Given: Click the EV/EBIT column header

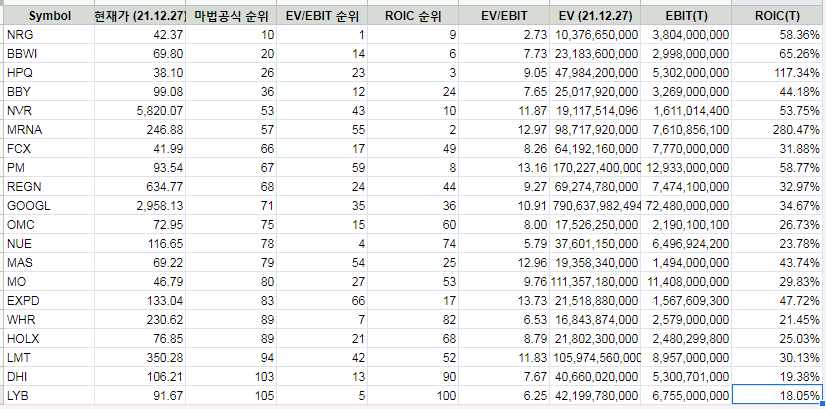Looking at the screenshot, I should point(504,16).
